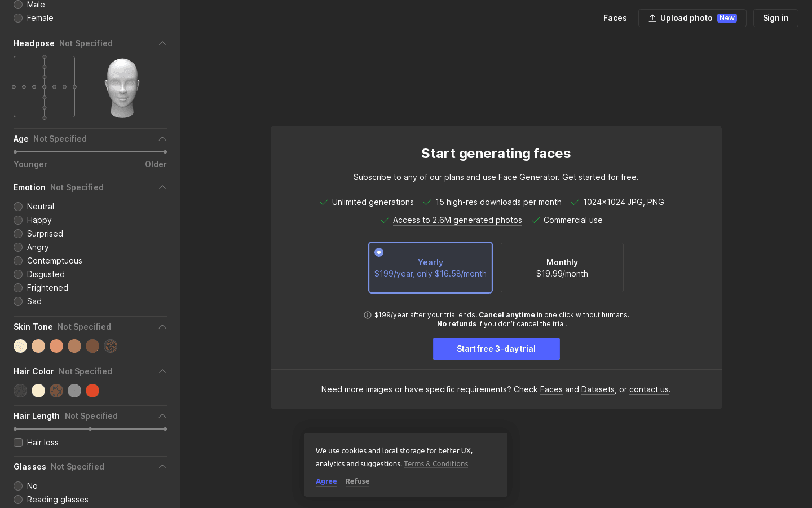
Task: Open the Terms & Conditions link
Action: (x=436, y=464)
